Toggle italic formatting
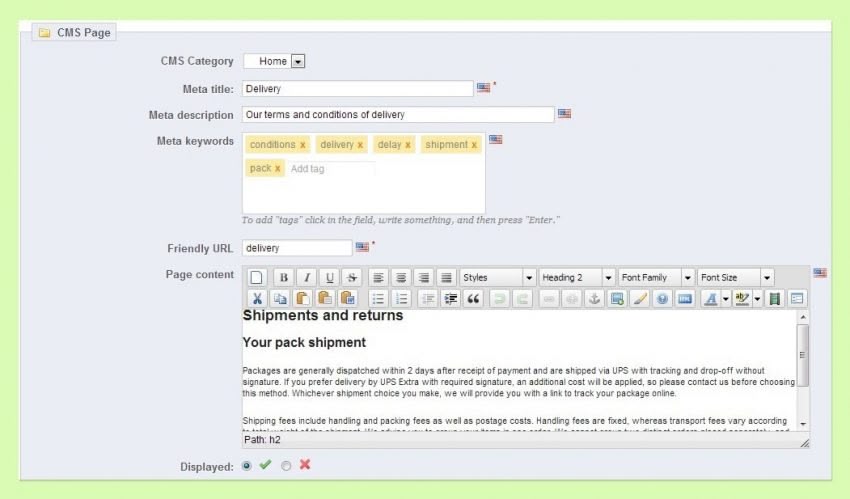The width and height of the screenshot is (850, 499). pyautogui.click(x=306, y=277)
